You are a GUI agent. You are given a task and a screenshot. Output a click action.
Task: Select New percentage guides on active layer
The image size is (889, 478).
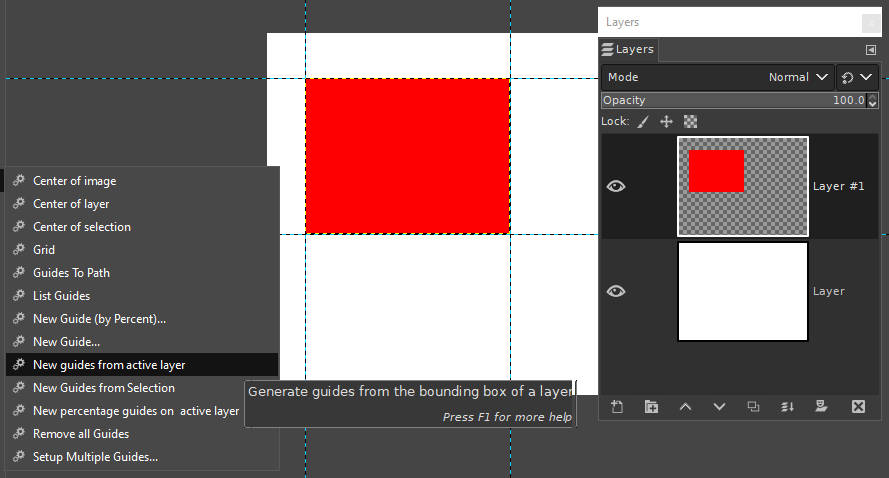142,411
